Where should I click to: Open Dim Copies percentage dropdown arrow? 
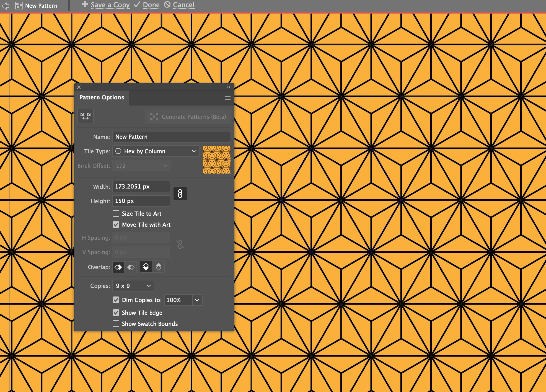[197, 300]
